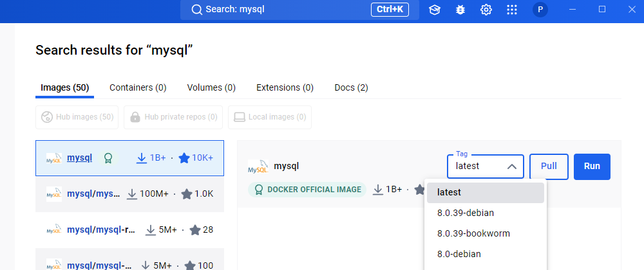The height and width of the screenshot is (270, 644).
Task: Click the 1B+ download icon in detail panel
Action: (x=378, y=190)
